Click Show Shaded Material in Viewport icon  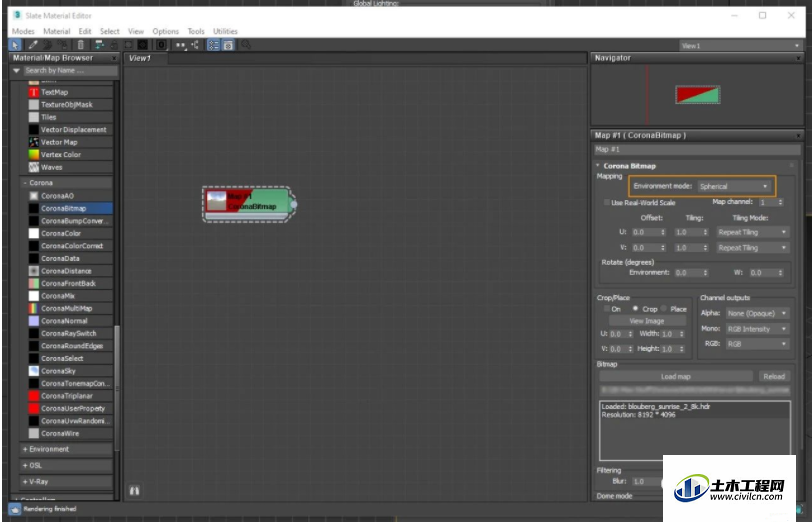(128, 45)
